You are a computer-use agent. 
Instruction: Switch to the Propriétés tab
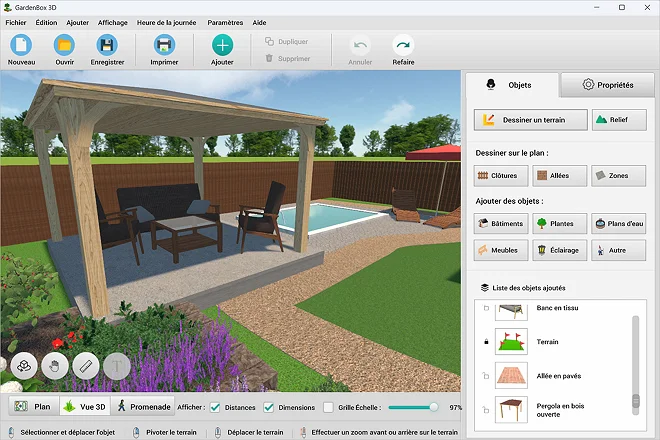[x=608, y=85]
